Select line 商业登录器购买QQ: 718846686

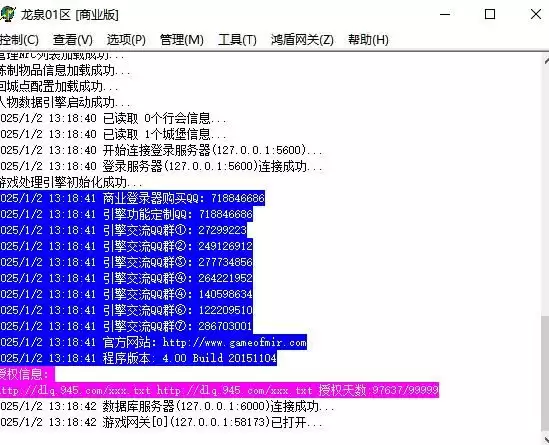point(132,199)
